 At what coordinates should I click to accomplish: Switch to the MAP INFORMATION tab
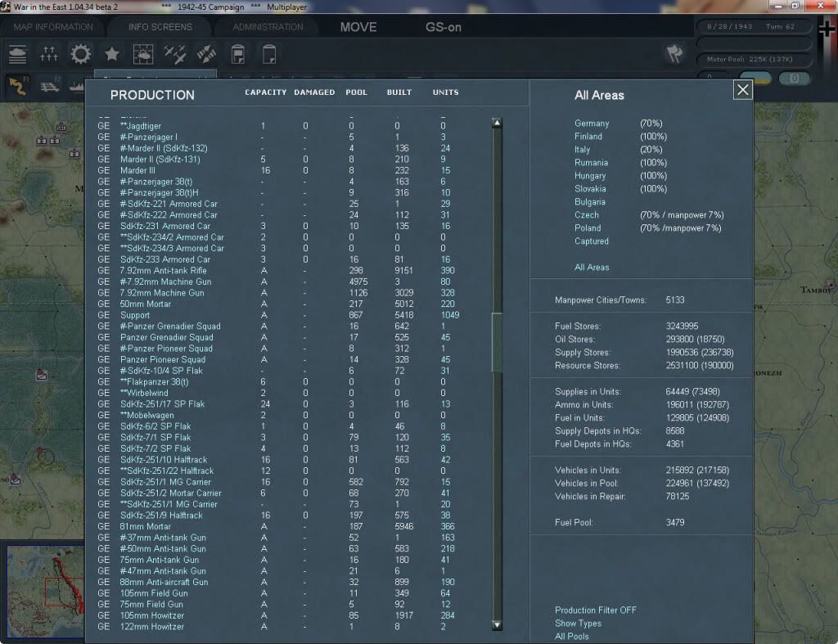(x=53, y=27)
